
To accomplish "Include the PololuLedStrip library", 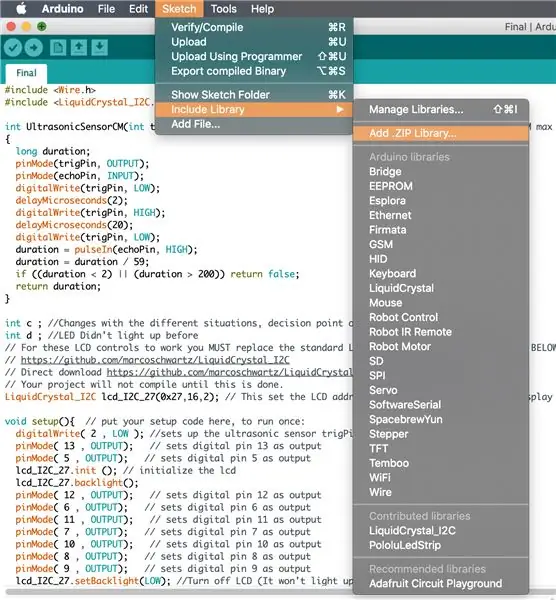I will coord(441,545).
